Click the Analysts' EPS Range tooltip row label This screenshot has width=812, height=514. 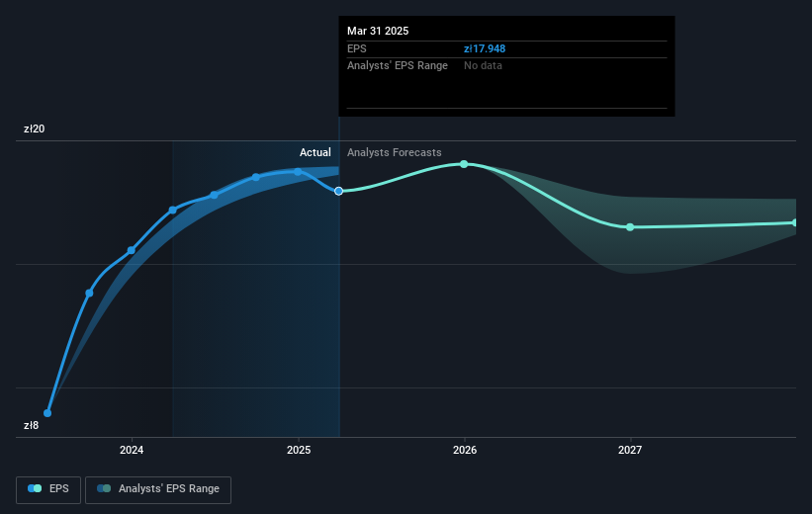coord(398,66)
